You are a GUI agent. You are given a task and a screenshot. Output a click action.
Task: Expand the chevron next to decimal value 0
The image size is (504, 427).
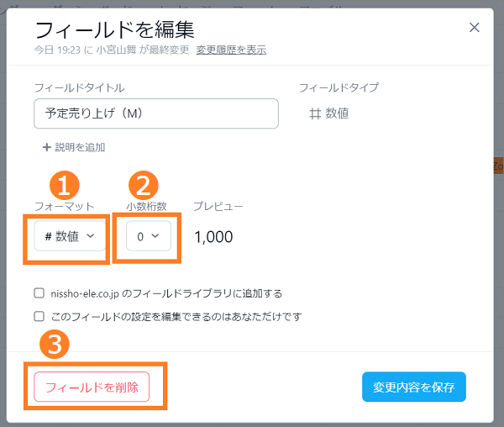point(155,236)
